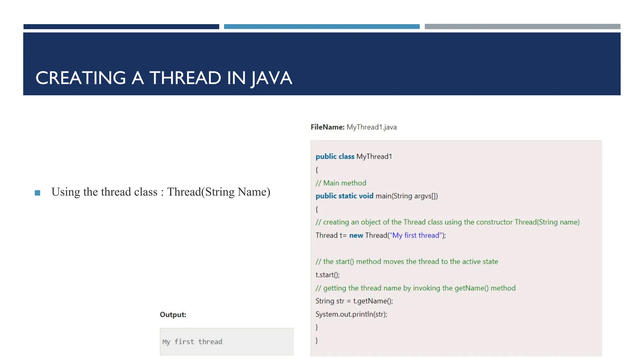Click the 'System.out.println(str);' line
Viewport: 644px width, 362px height.
tap(351, 314)
